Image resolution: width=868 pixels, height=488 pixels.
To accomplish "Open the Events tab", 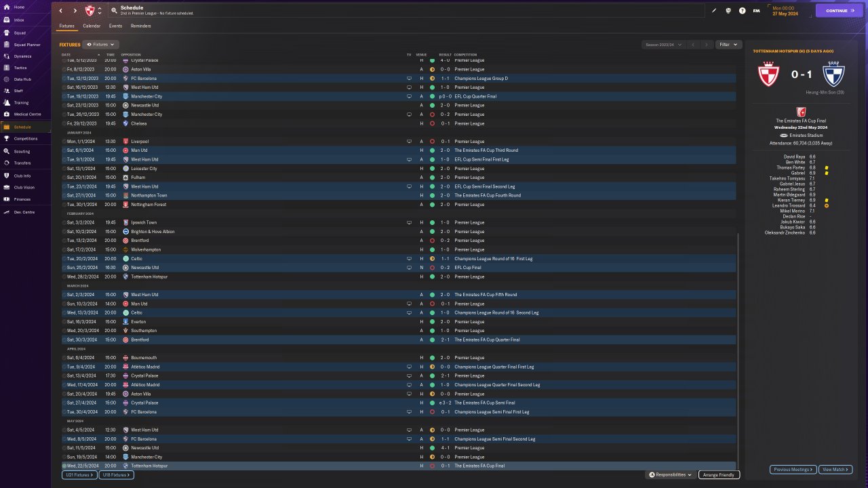I will pos(115,26).
